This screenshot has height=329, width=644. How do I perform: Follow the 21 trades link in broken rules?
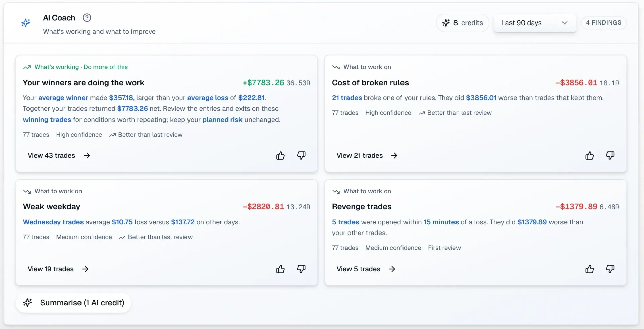pyautogui.click(x=347, y=98)
